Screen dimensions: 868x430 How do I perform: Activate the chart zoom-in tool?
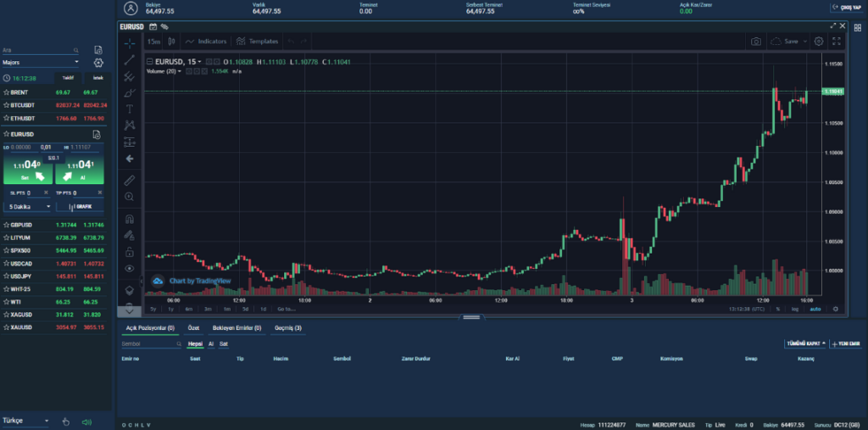(x=129, y=197)
